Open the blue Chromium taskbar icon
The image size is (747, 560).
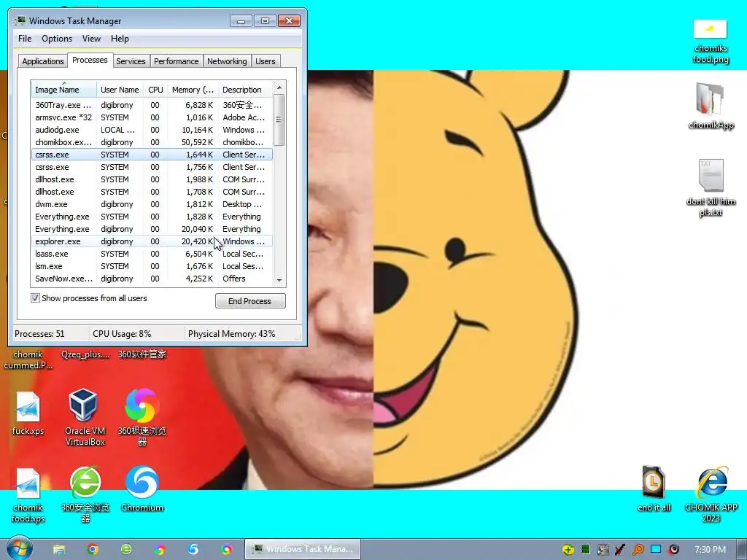click(x=193, y=549)
